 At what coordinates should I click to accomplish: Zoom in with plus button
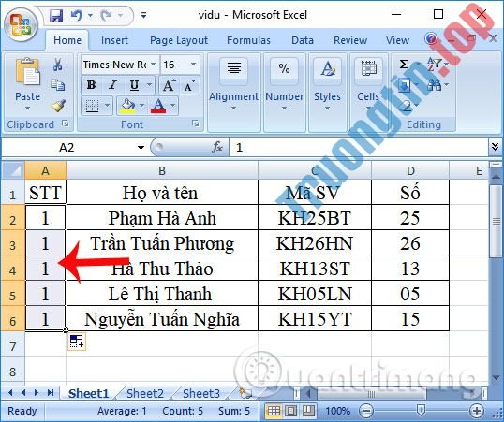pos(476,411)
